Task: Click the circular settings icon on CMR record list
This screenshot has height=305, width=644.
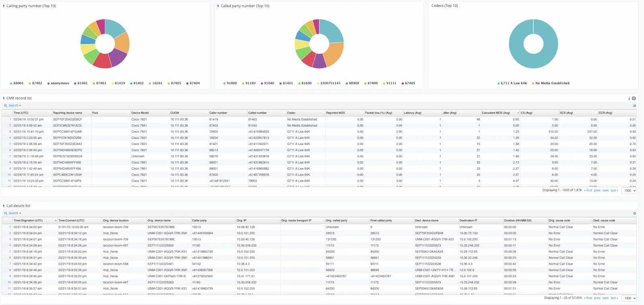Action: coord(634,98)
